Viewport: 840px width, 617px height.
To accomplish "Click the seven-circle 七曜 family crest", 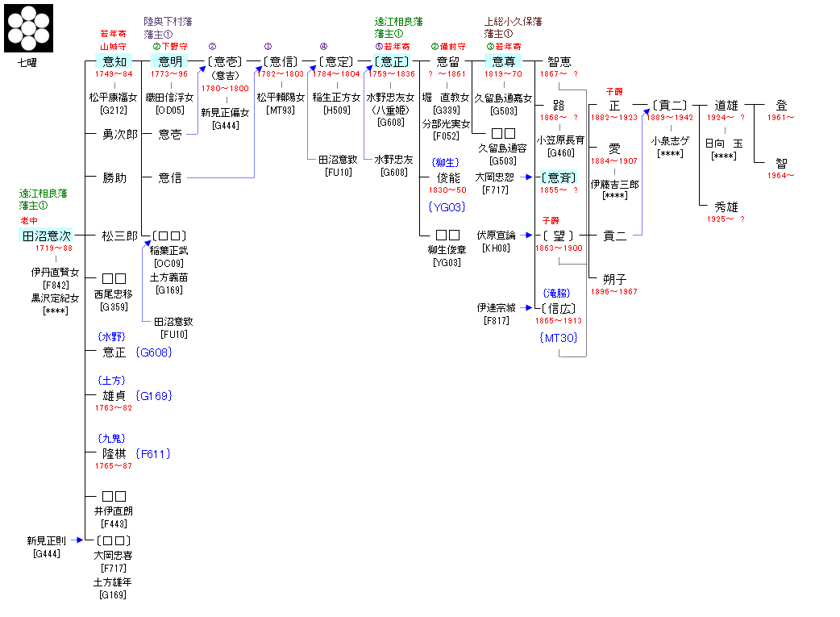I will click(29, 27).
